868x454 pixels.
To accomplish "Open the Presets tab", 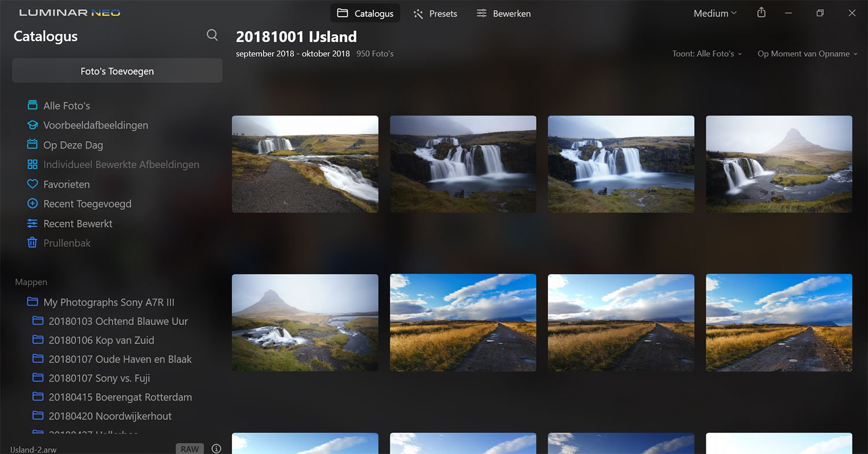I will click(x=435, y=13).
